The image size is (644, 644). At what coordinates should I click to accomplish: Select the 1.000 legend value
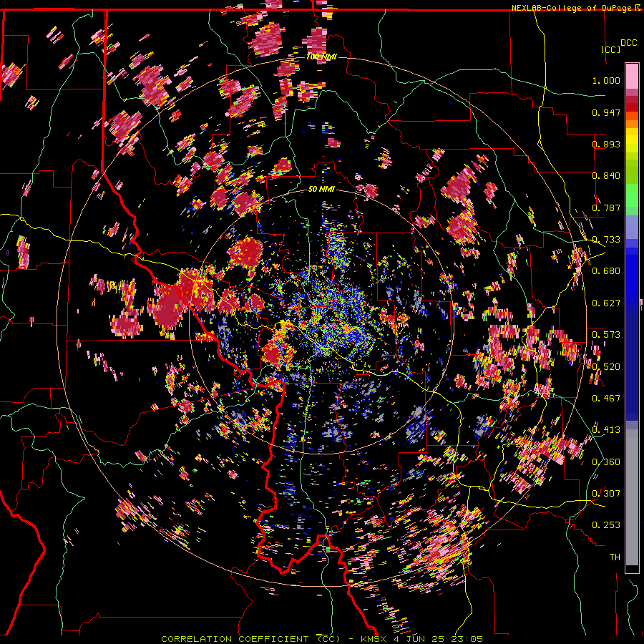click(x=606, y=80)
